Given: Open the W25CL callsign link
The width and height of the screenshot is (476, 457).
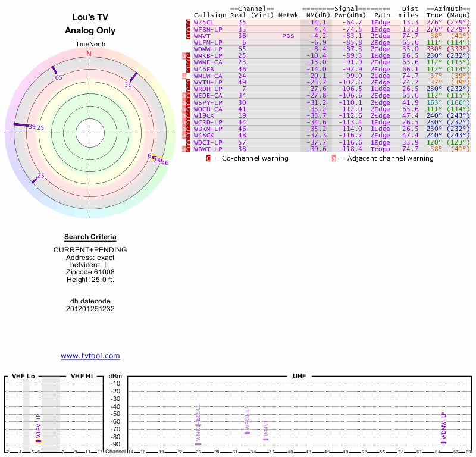Looking at the screenshot, I should click(204, 22).
